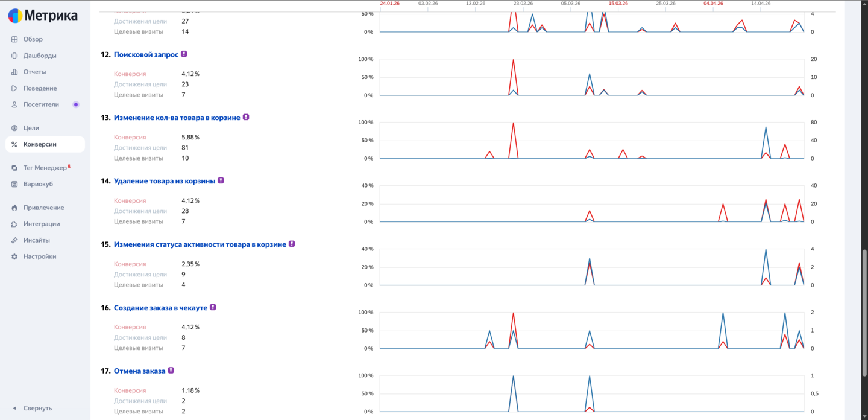868x420 pixels.
Task: Open Обзор via its sidebar icon
Action: pos(14,39)
